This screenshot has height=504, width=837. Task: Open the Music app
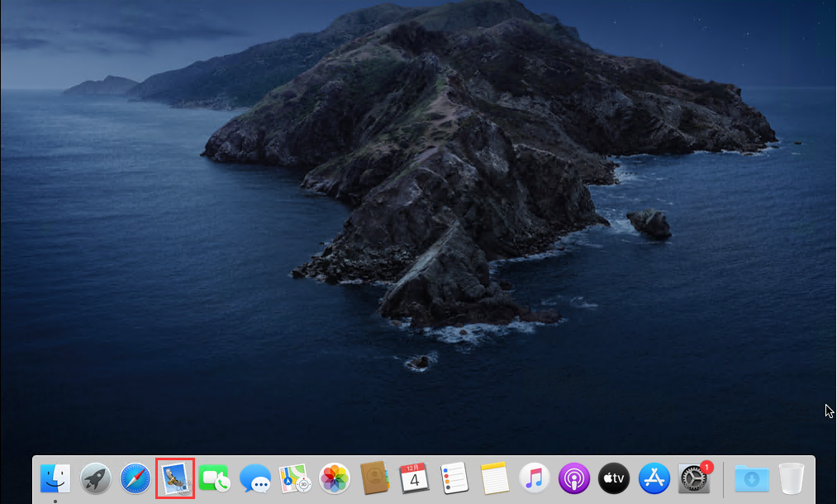(x=535, y=478)
